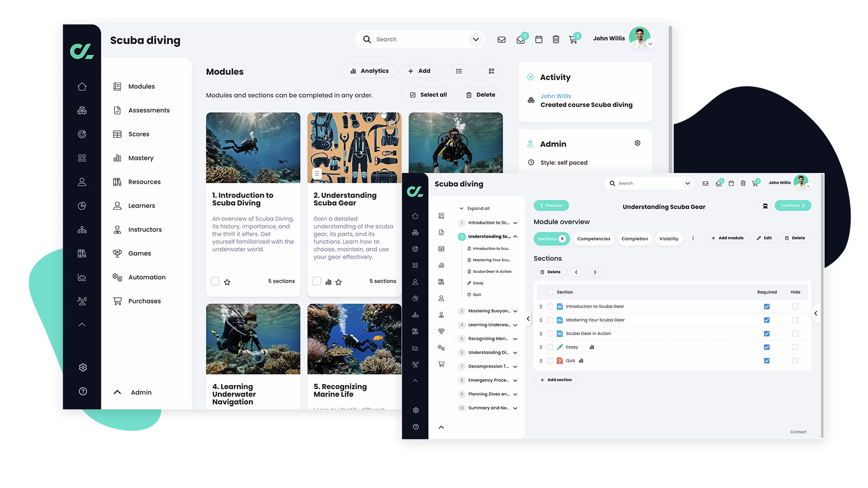Switch modules to list view in back window
Screen dimensions: 868x488
pos(459,71)
